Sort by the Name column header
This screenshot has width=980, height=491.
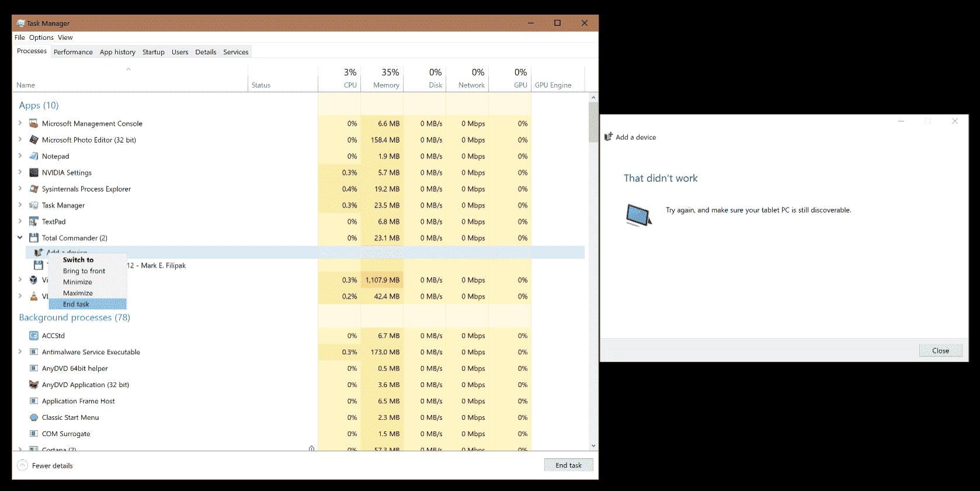[x=130, y=78]
